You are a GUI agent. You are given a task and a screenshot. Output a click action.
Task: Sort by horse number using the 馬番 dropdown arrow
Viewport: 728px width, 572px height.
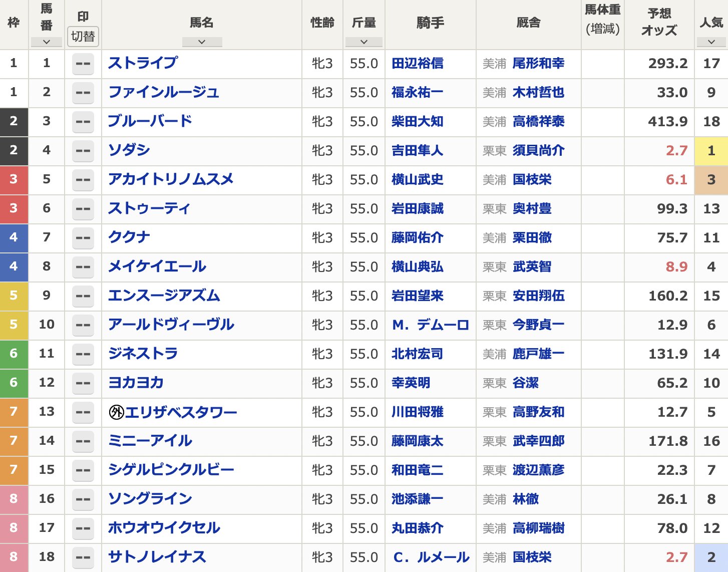[x=47, y=42]
